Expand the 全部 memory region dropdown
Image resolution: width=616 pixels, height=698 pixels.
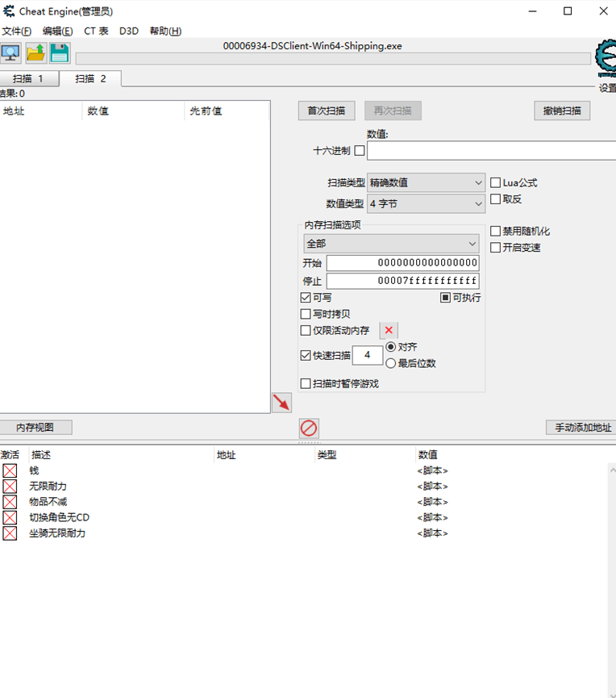(x=391, y=244)
